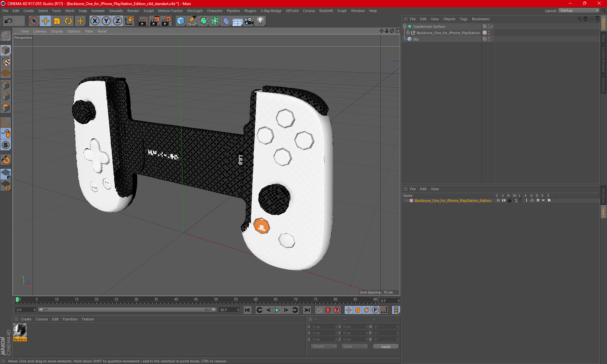Image resolution: width=607 pixels, height=364 pixels.
Task: Activate the Scale tool
Action: pos(57,21)
